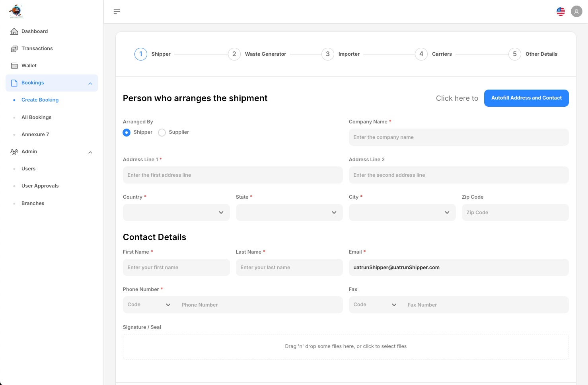Viewport: 588px width, 385px height.
Task: Open the Country dropdown
Action: (x=176, y=213)
